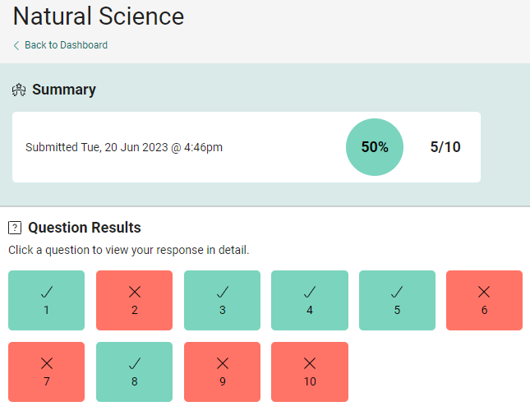The height and width of the screenshot is (420, 530).
Task: Click the checkmark icon on question 1
Action: point(46,292)
